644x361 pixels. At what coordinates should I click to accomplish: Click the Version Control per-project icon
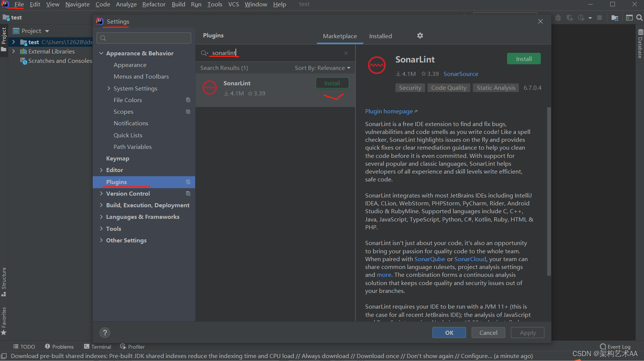[x=188, y=193]
